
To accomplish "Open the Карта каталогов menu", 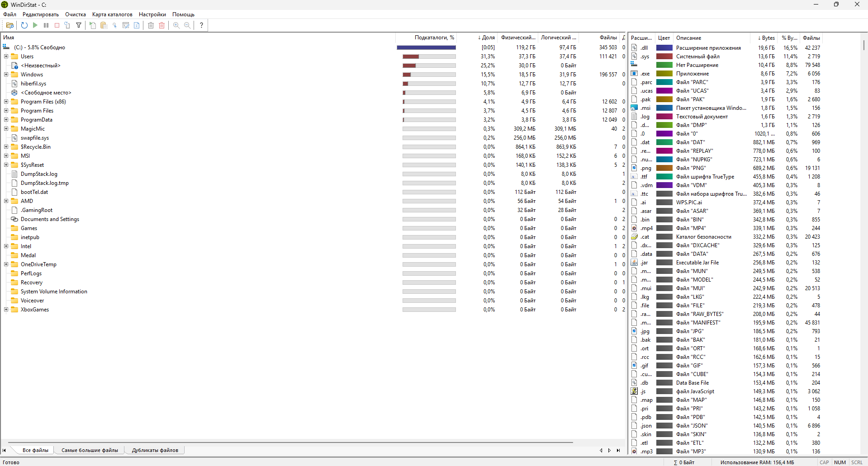I will click(x=112, y=14).
